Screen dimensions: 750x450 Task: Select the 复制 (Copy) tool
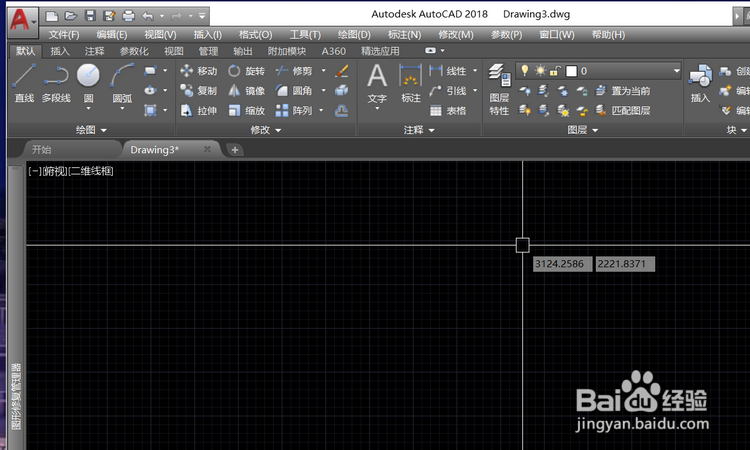pyautogui.click(x=199, y=90)
